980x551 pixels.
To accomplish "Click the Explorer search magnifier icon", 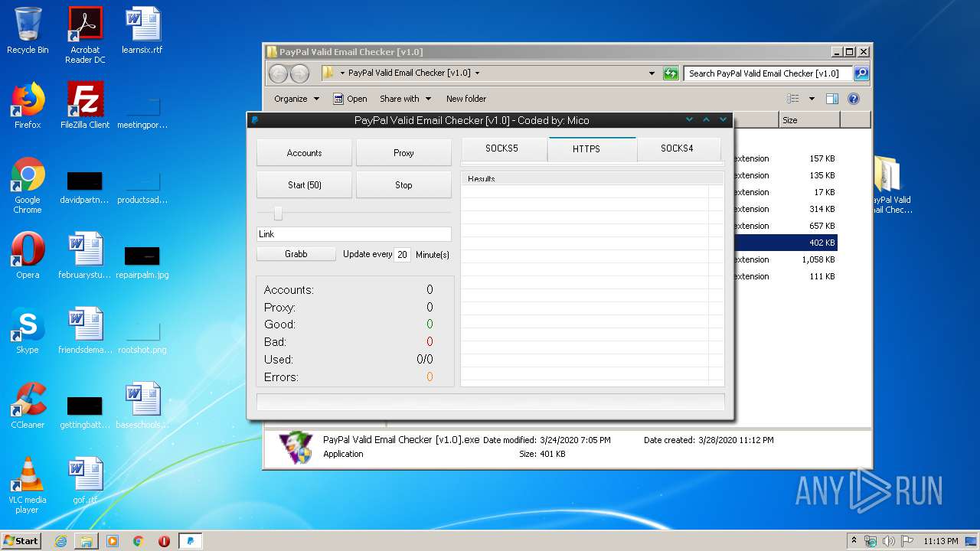I will 861,73.
